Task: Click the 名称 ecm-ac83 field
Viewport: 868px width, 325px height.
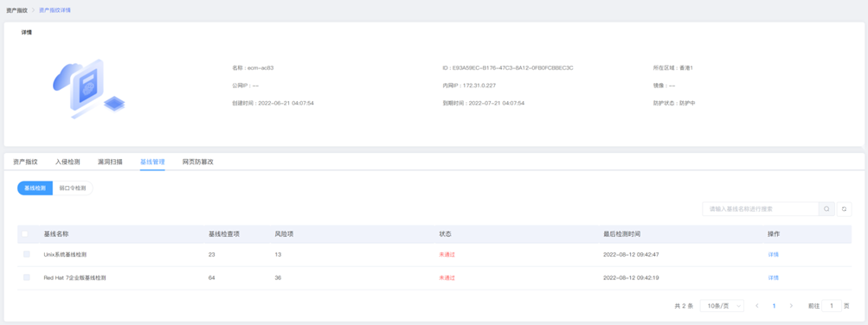Action: (x=253, y=68)
